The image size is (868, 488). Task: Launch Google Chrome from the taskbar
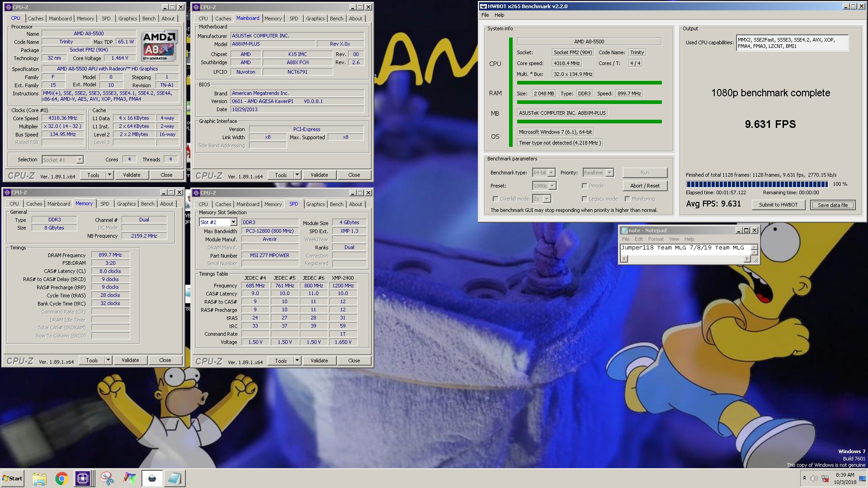pos(61,479)
